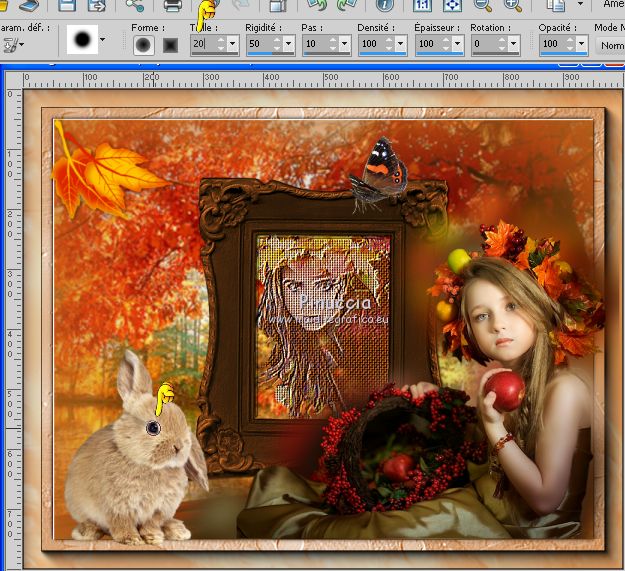
Task: Click the Rotate right icon
Action: (x=346, y=5)
